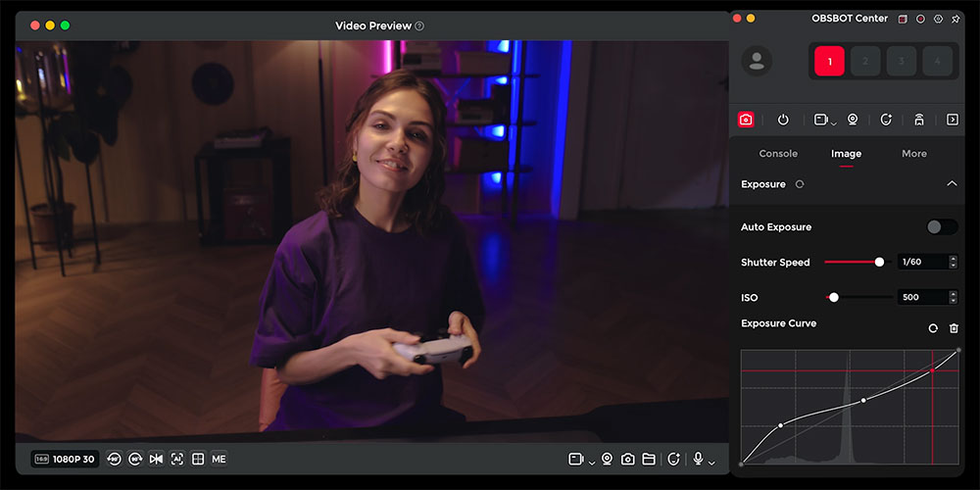Take a snapshot with the bottom camera icon
This screenshot has width=980, height=490.
627,460
